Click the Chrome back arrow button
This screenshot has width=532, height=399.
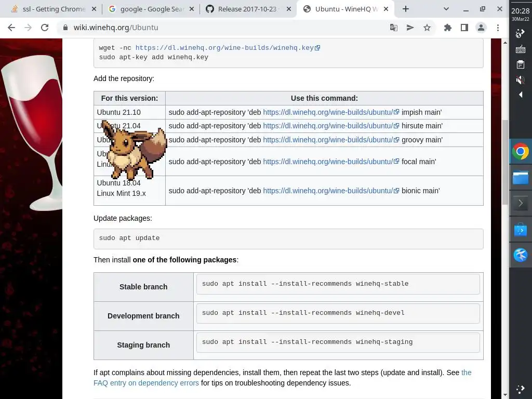pyautogui.click(x=11, y=28)
